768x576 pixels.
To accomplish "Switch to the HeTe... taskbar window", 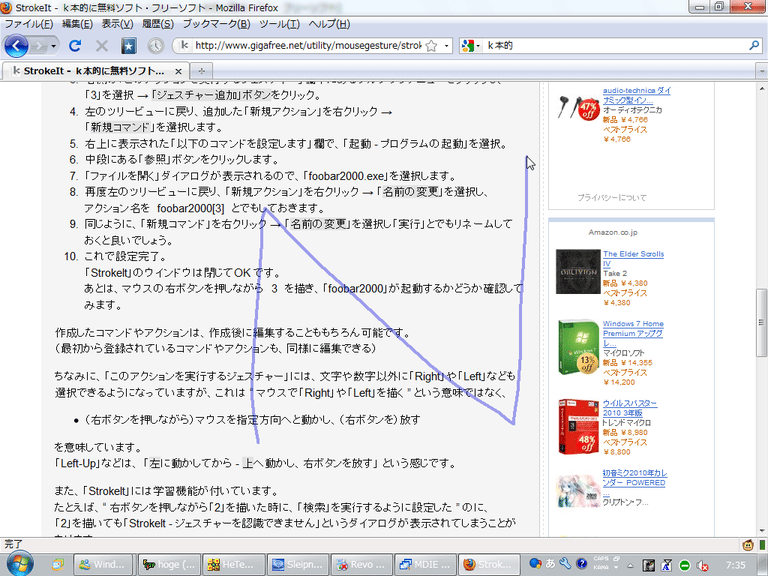I will 233,565.
